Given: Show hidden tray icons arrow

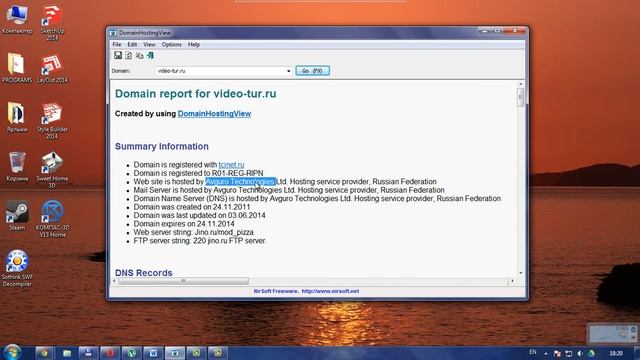Looking at the screenshot, I should pyautogui.click(x=546, y=353).
